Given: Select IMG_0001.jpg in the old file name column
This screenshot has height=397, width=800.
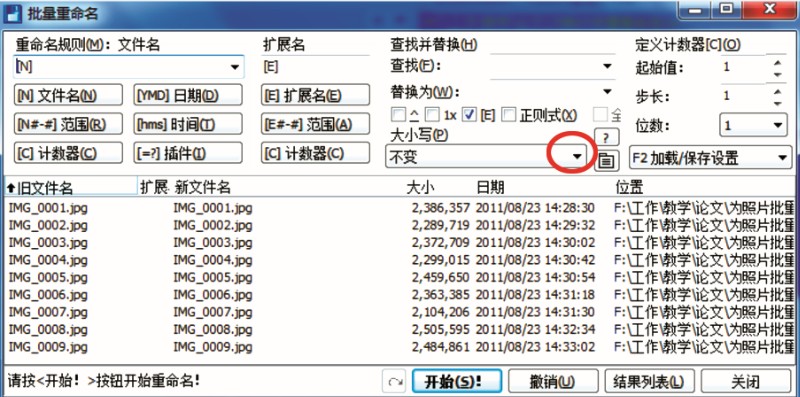Looking at the screenshot, I should point(48,208).
